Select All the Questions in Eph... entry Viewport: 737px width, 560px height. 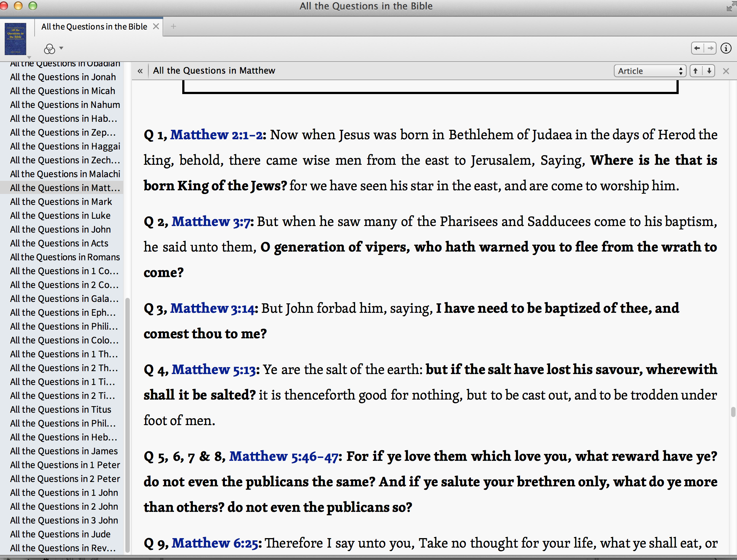(x=63, y=312)
